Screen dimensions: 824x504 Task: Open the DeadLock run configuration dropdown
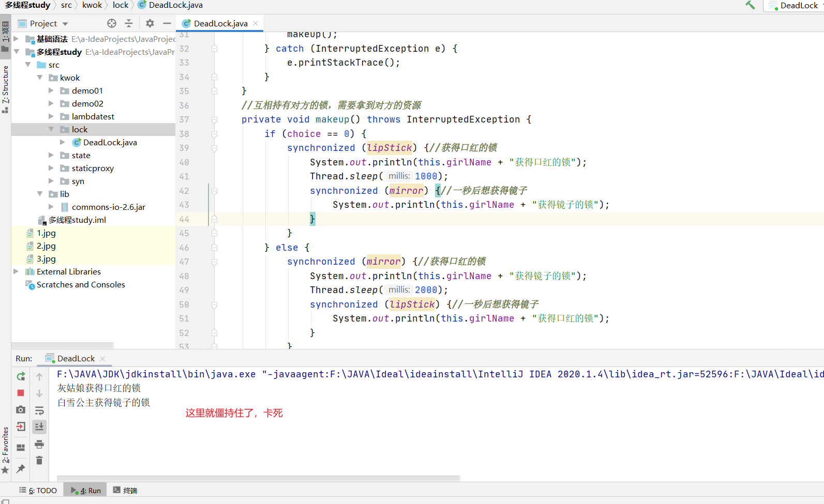(x=794, y=5)
